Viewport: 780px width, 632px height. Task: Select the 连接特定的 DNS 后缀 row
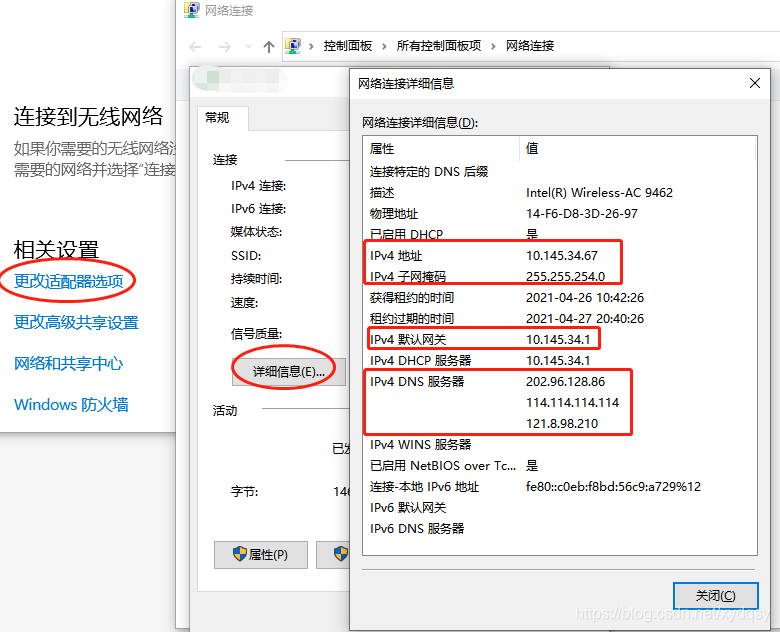pos(560,172)
